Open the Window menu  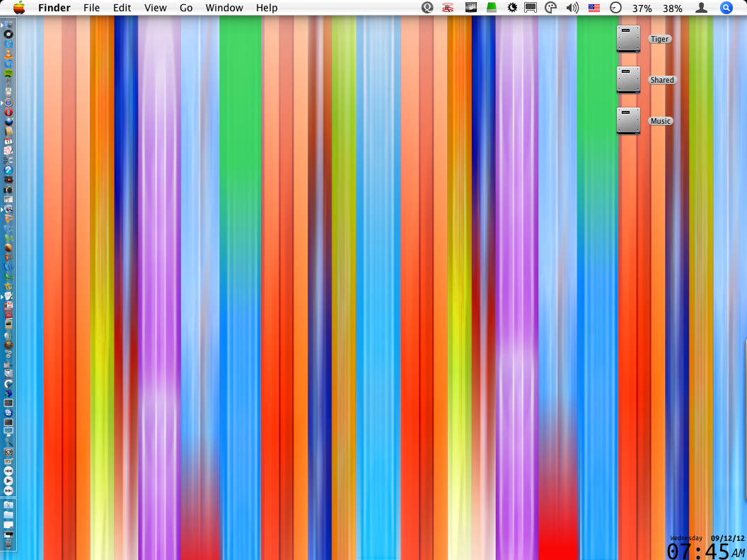[224, 8]
